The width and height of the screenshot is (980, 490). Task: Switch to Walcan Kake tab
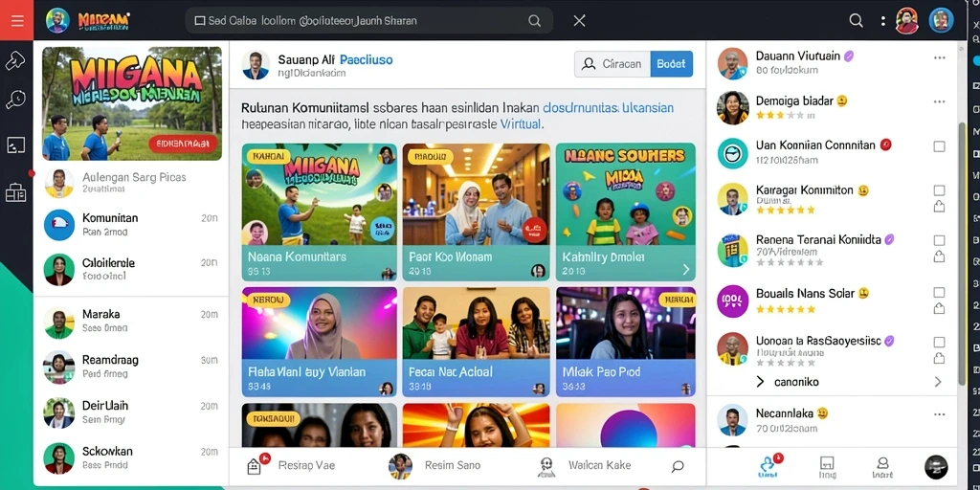coord(585,466)
